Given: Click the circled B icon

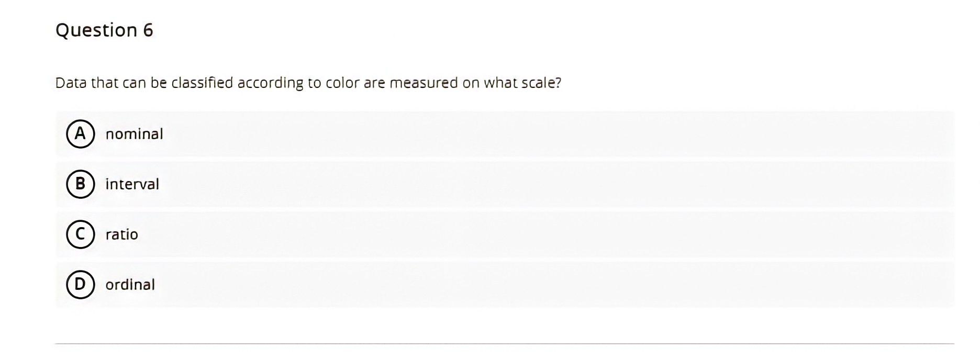Looking at the screenshot, I should (80, 184).
